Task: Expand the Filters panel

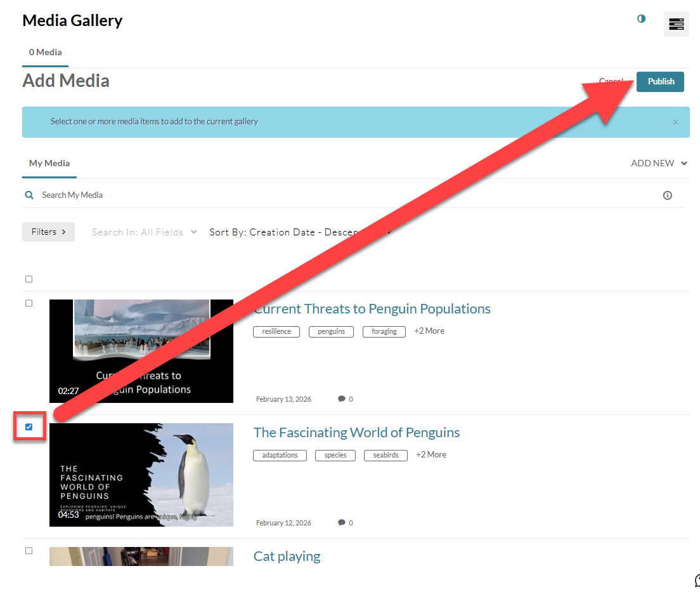Action: pos(48,232)
